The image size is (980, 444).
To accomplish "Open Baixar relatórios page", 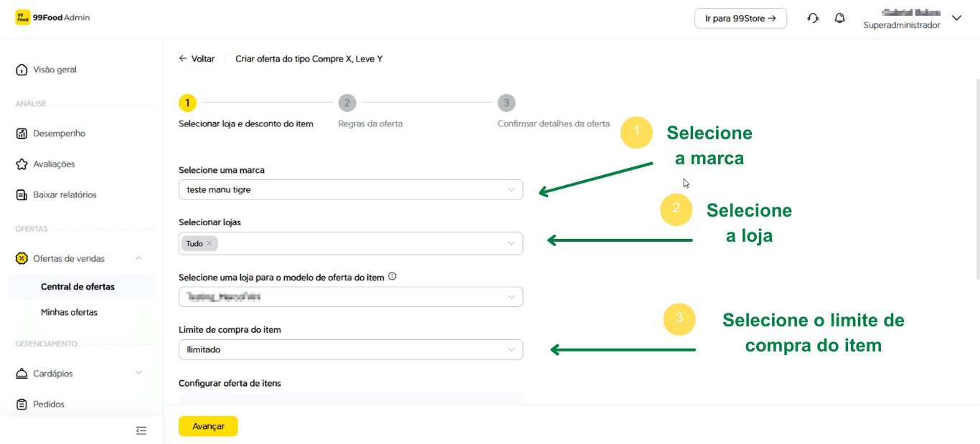I will click(65, 195).
